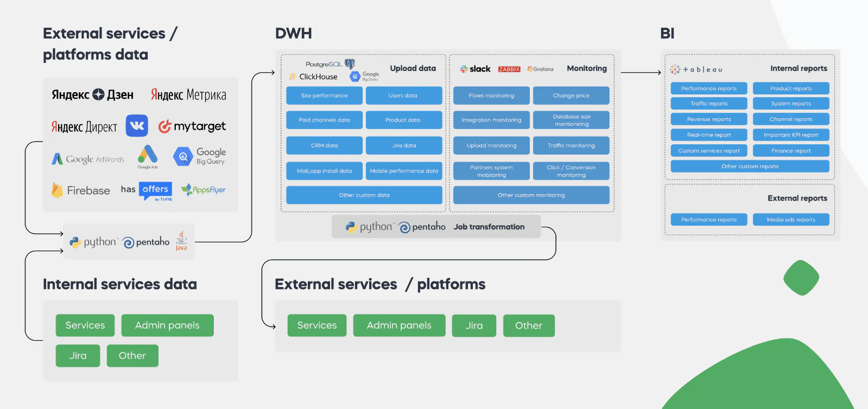The width and height of the screenshot is (868, 409).
Task: Select the Mobile performance data block
Action: pos(404,171)
